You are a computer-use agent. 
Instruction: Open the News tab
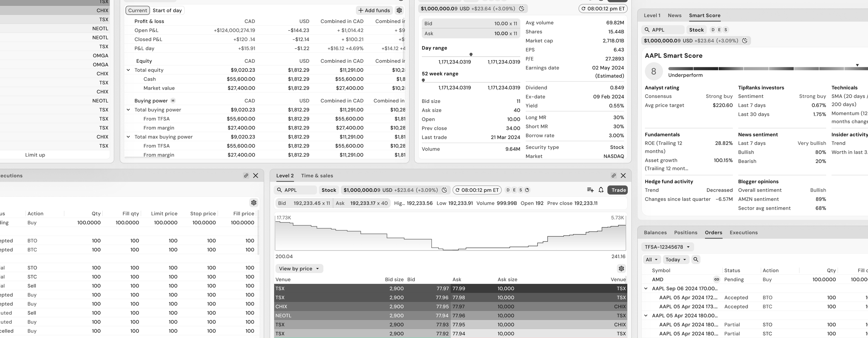[675, 15]
